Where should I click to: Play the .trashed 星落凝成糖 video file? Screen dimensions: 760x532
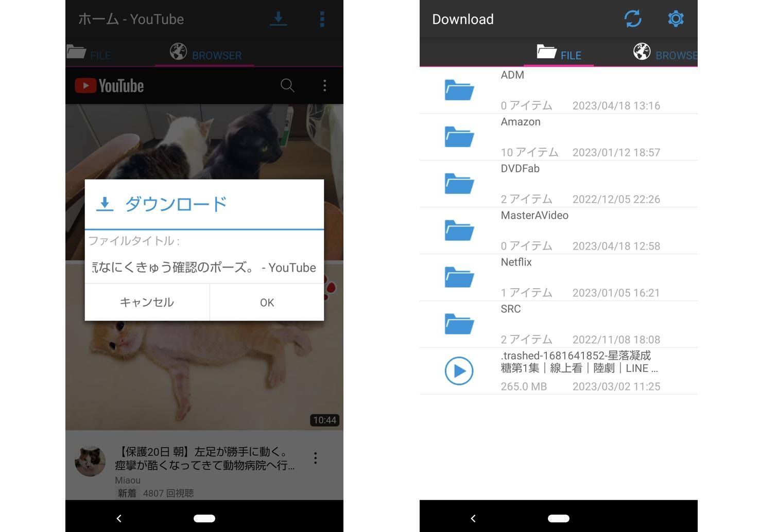(x=459, y=371)
